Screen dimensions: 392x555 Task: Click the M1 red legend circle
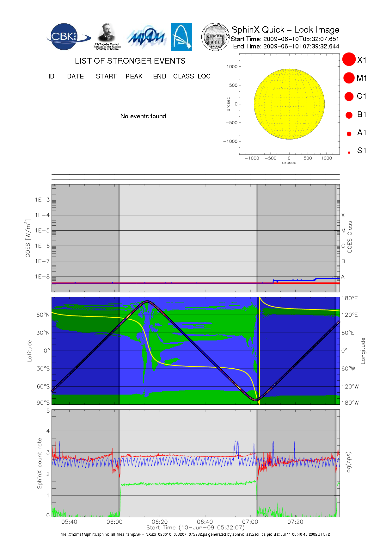click(349, 78)
